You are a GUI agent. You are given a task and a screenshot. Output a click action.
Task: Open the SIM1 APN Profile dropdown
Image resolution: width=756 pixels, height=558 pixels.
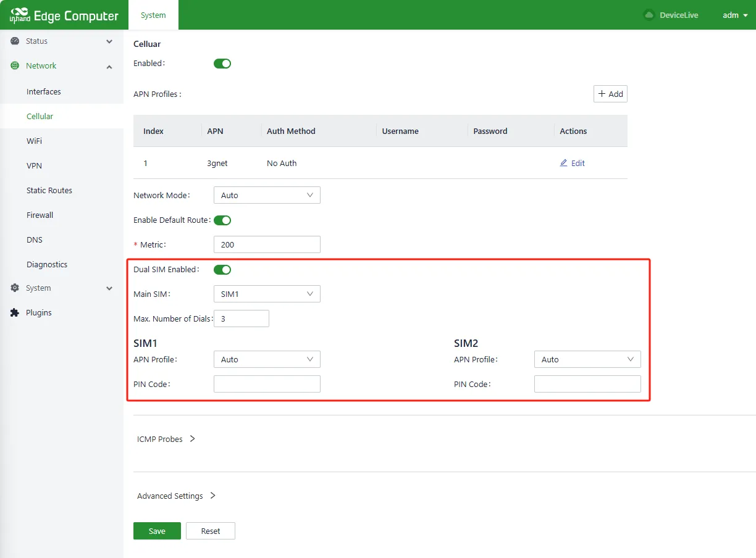coord(267,359)
